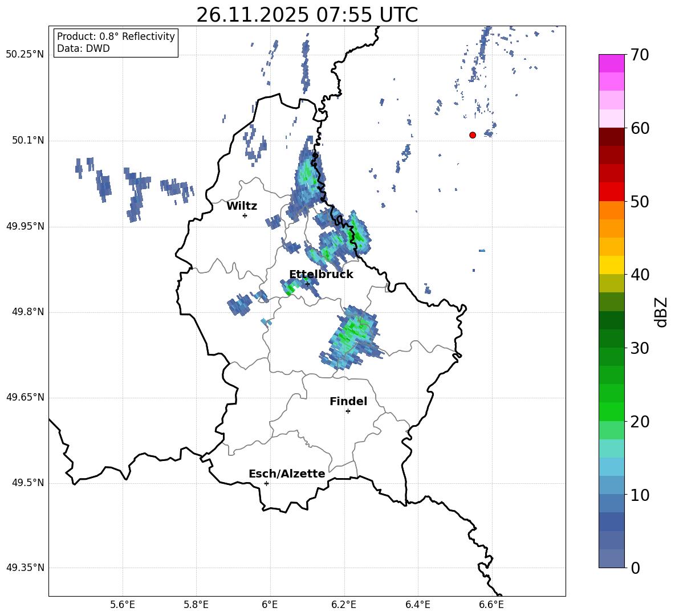The height and width of the screenshot is (616, 675).
Task: Click the yellow swatch just above 40 dBZ
Action: tap(612, 265)
